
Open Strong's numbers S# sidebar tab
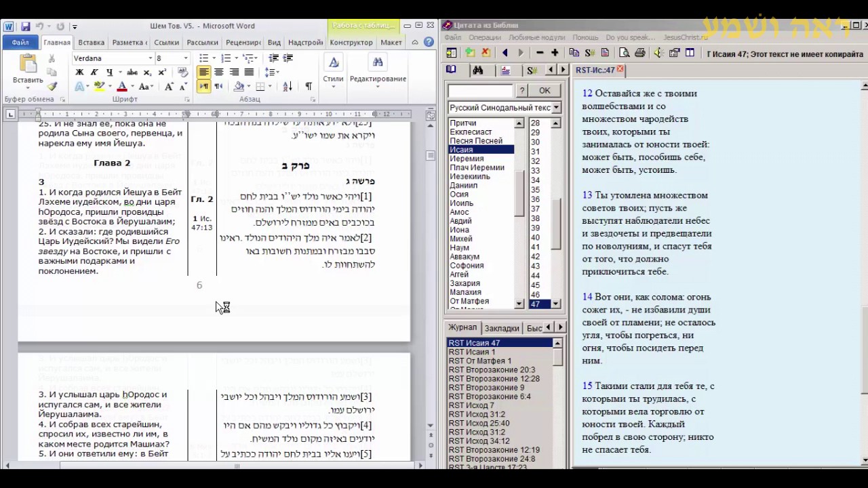532,70
